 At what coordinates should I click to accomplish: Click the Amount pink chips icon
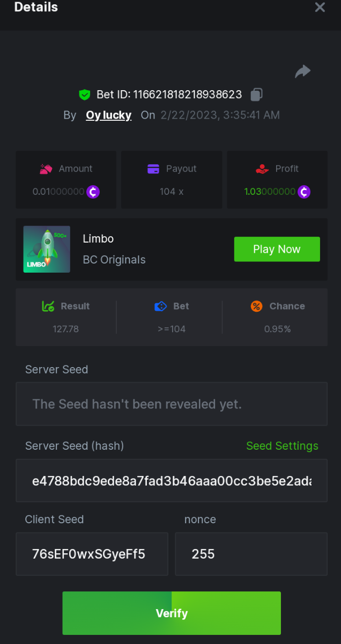pos(46,169)
